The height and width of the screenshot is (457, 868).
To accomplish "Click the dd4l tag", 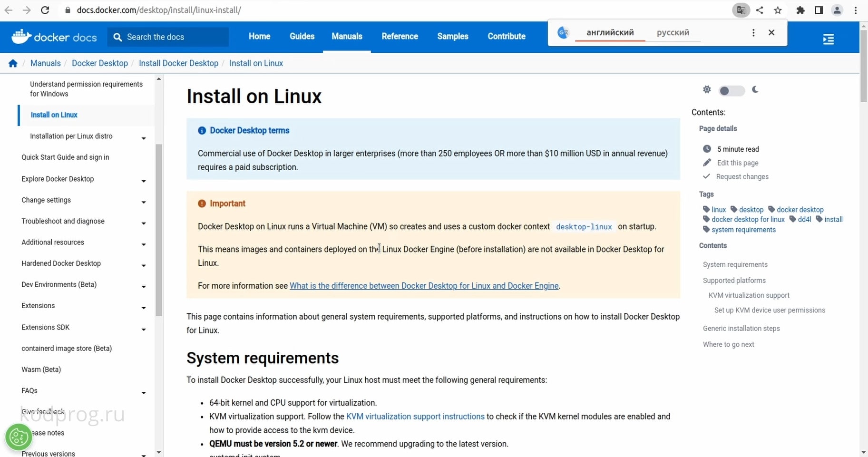I will point(804,219).
